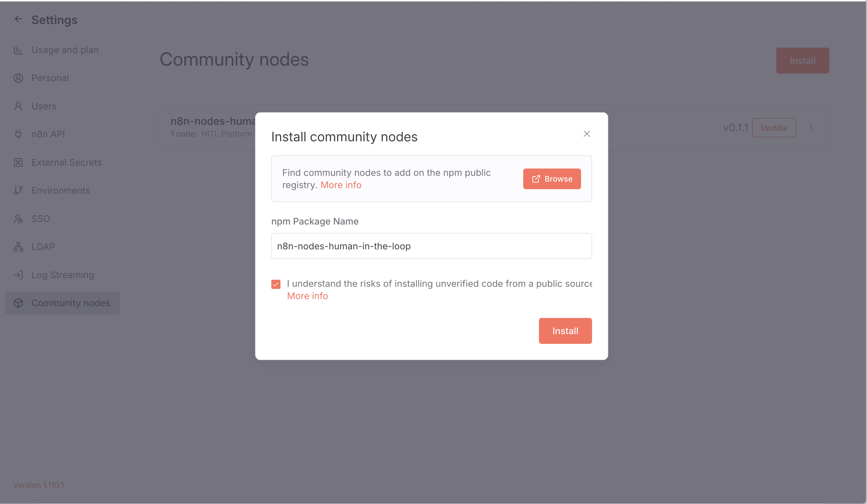The image size is (867, 504).
Task: Open the More info link about risks
Action: (x=307, y=295)
